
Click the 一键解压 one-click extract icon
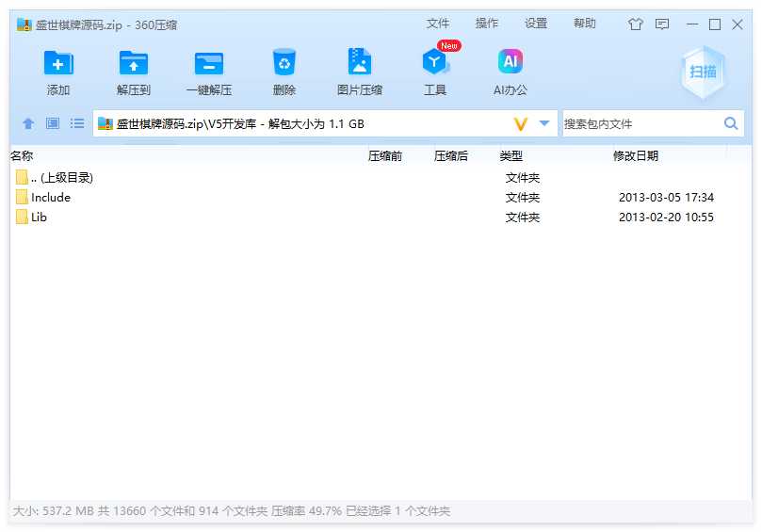[209, 63]
